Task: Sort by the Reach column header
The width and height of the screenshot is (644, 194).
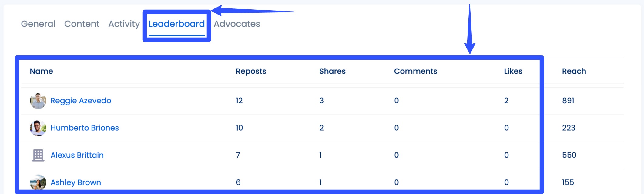Action: 574,71
